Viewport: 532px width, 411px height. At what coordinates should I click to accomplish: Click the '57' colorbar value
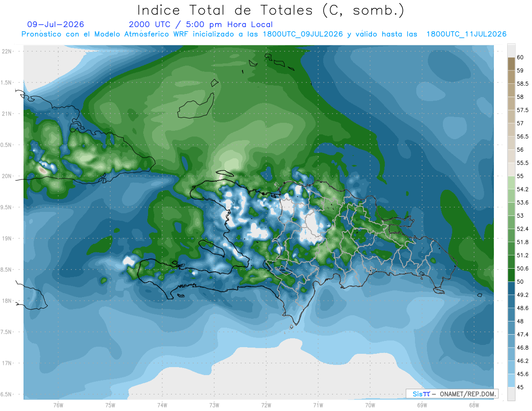pyautogui.click(x=520, y=123)
